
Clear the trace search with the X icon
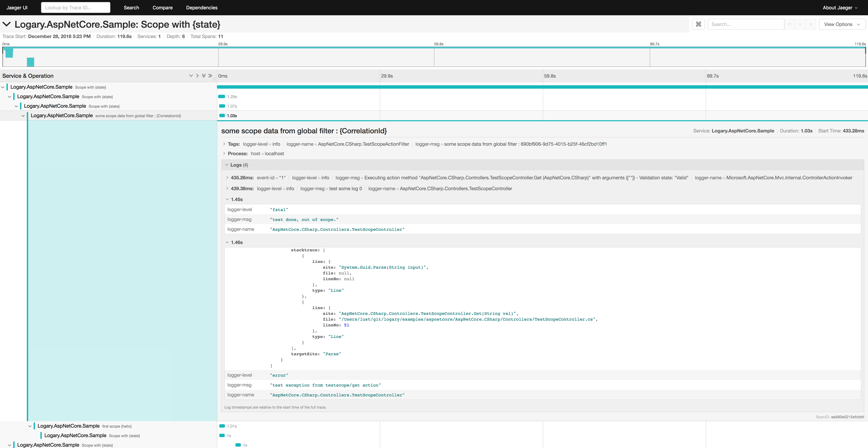tap(810, 24)
